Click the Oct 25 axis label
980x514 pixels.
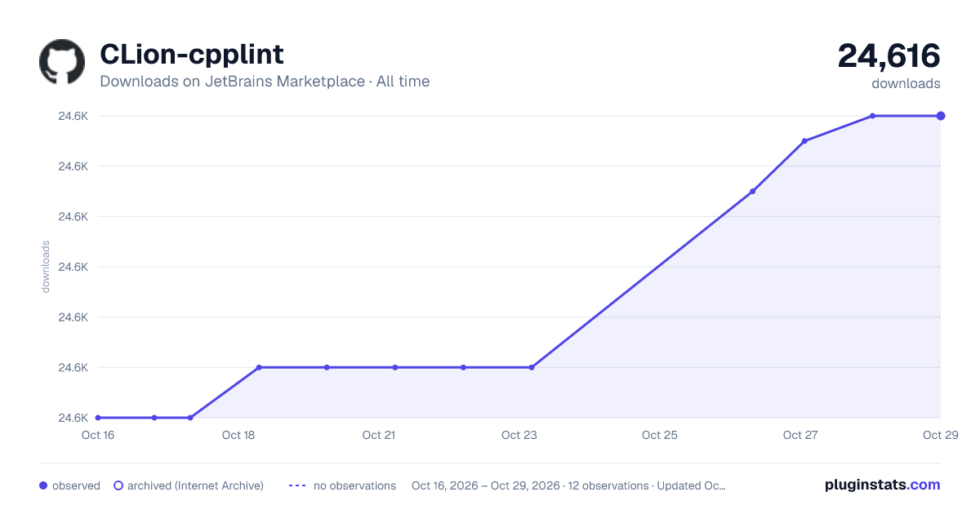coord(660,435)
